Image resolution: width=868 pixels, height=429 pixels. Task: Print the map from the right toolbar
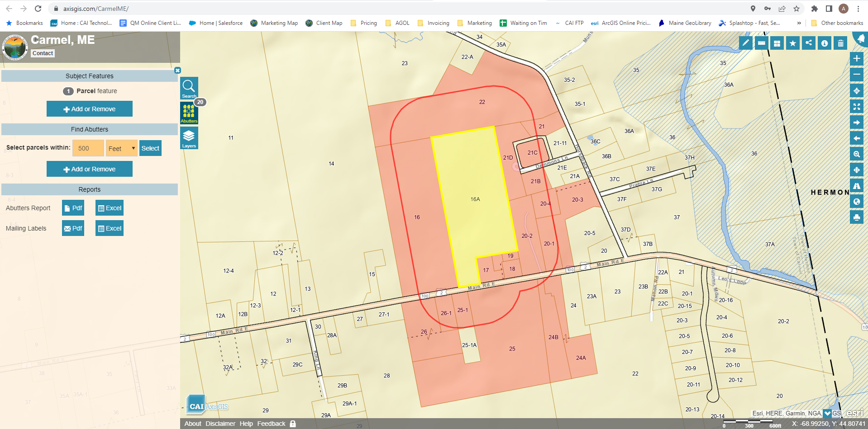(x=857, y=217)
